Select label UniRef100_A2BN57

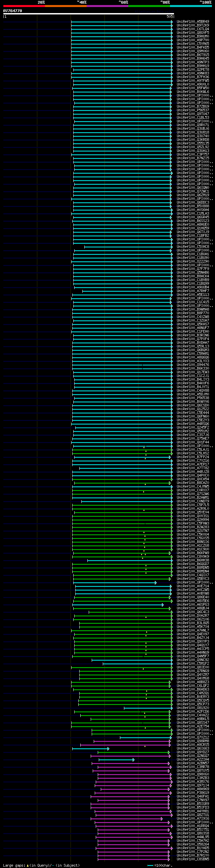point(193,763)
